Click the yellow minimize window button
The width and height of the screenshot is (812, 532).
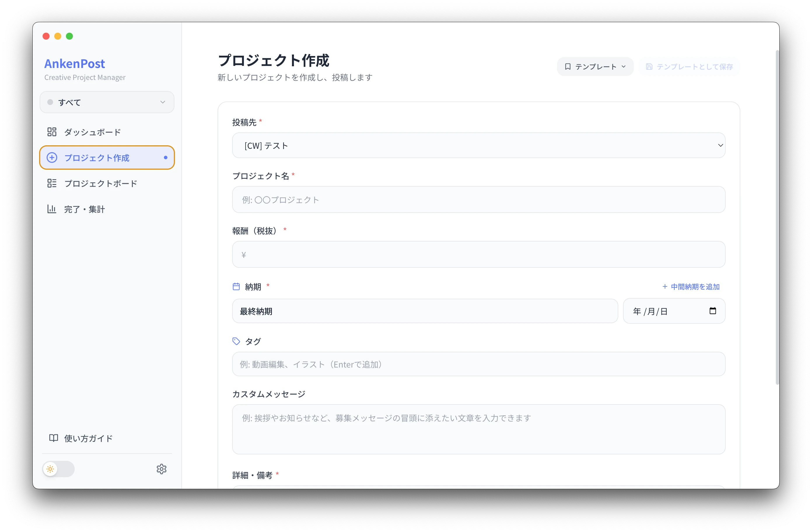pyautogui.click(x=58, y=36)
